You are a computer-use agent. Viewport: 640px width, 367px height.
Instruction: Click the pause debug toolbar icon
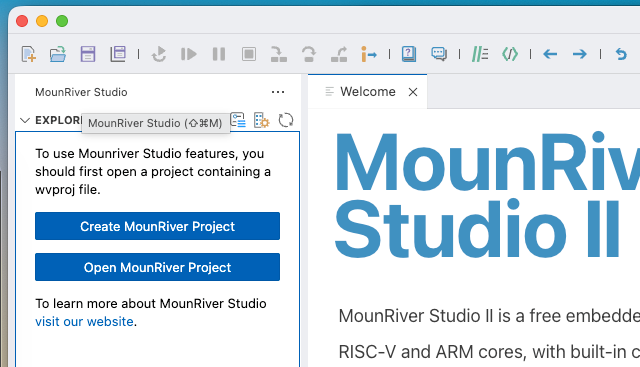coord(219,54)
